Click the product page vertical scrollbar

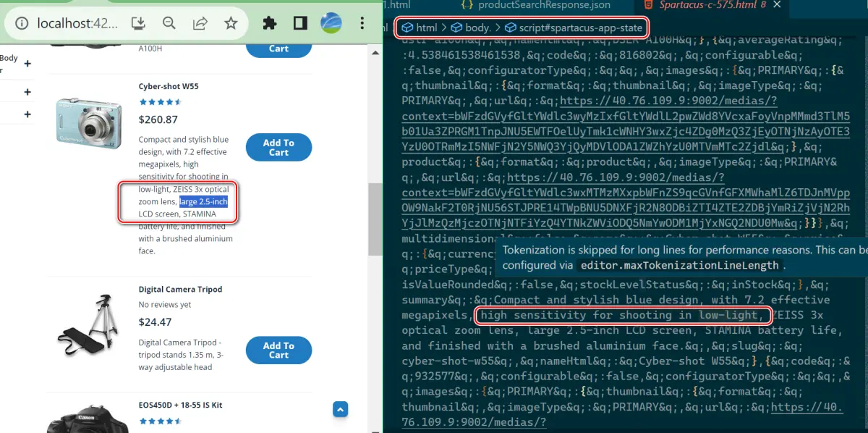click(375, 218)
